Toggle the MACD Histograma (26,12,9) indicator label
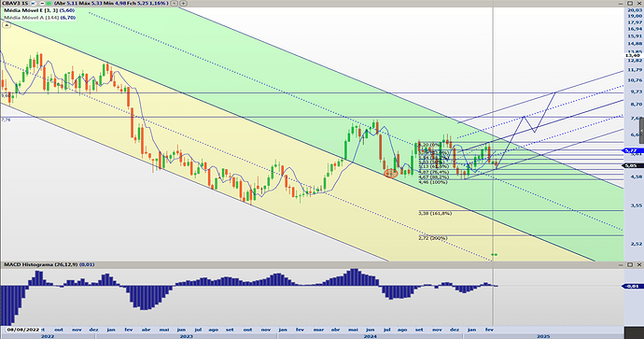 (x=49, y=264)
